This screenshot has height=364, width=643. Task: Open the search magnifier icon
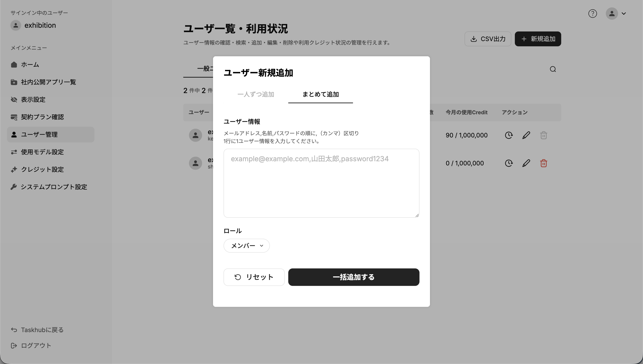(553, 69)
